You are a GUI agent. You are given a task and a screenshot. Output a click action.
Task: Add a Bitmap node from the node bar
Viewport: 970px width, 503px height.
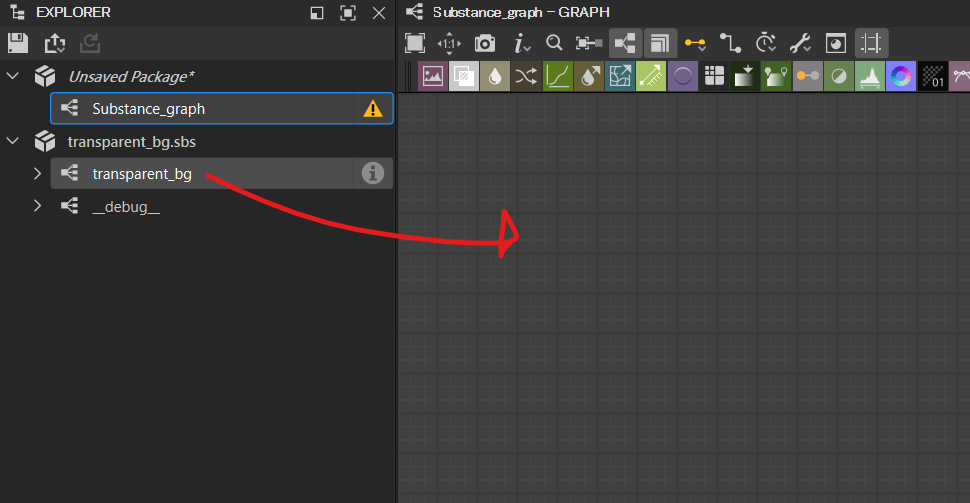coord(432,76)
